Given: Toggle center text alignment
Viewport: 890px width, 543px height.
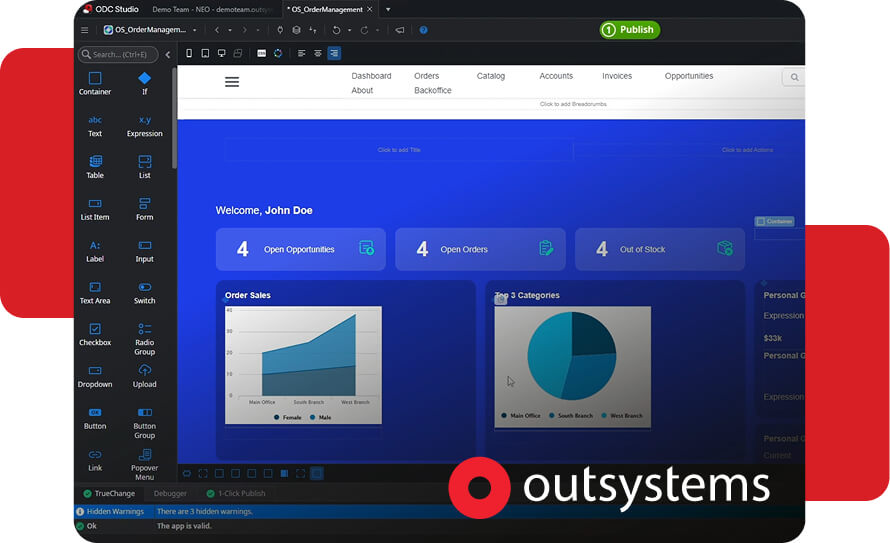Looking at the screenshot, I should click(318, 53).
